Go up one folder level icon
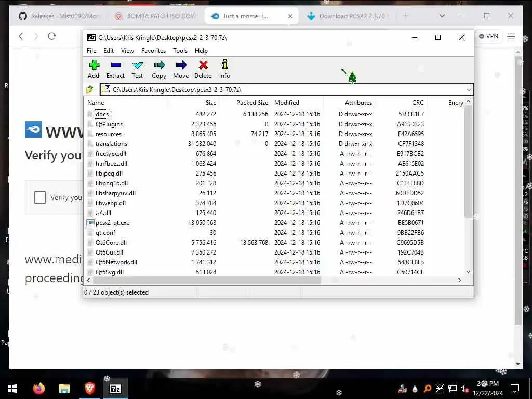 [90, 89]
